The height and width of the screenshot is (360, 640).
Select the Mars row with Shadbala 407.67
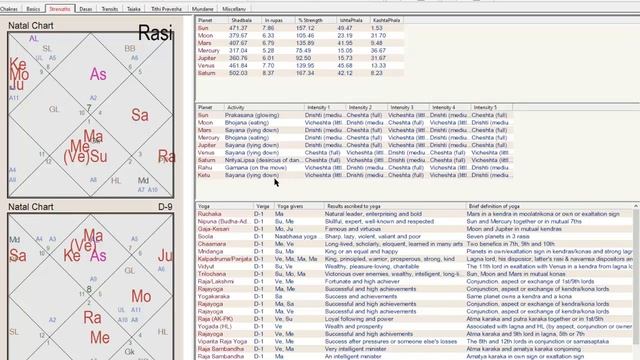300,43
